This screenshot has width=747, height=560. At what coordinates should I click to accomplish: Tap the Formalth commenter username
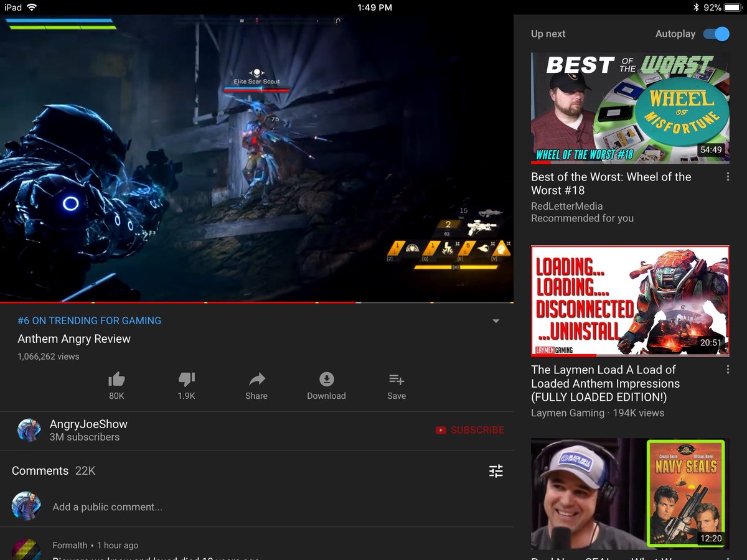(70, 545)
